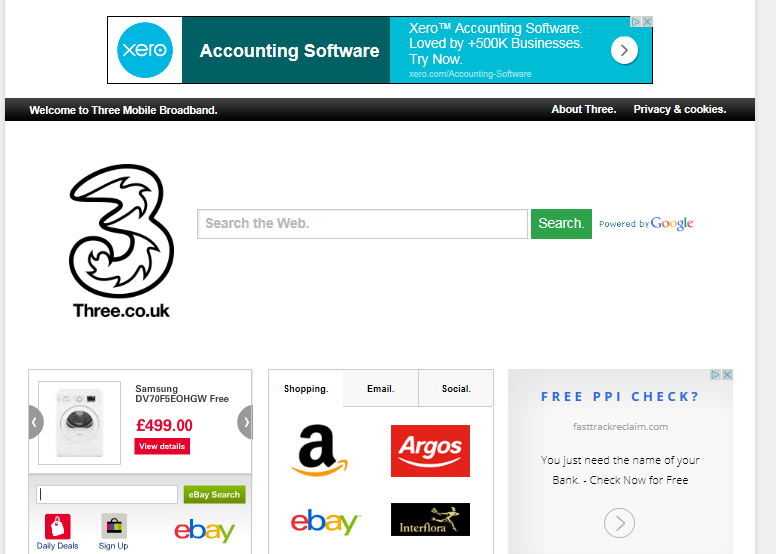Open the Privacy & cookies link

[679, 109]
